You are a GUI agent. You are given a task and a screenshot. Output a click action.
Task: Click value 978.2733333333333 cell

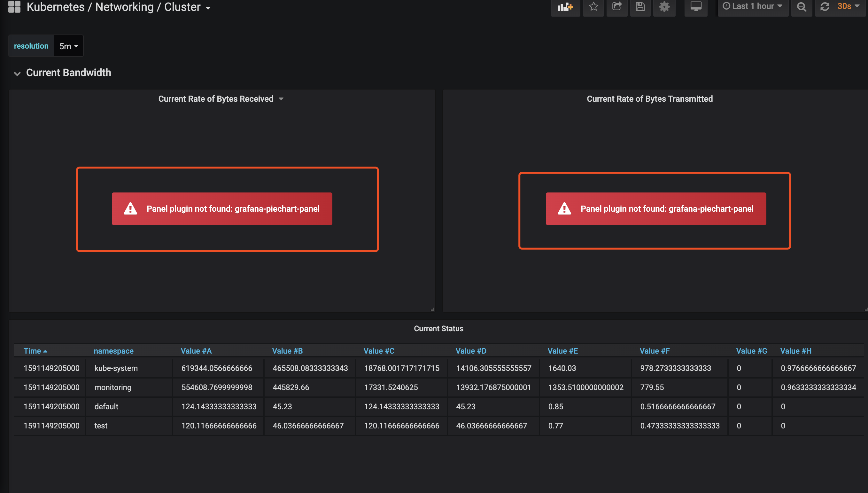coord(679,368)
